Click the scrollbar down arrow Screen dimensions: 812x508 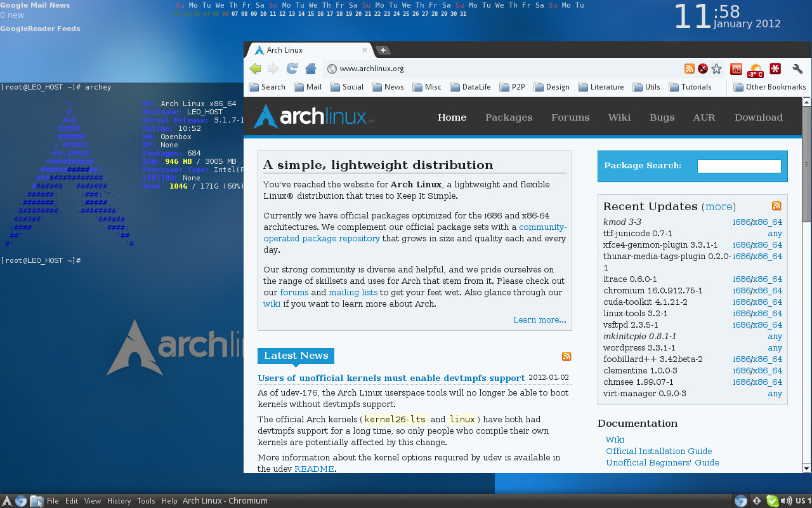(x=806, y=469)
